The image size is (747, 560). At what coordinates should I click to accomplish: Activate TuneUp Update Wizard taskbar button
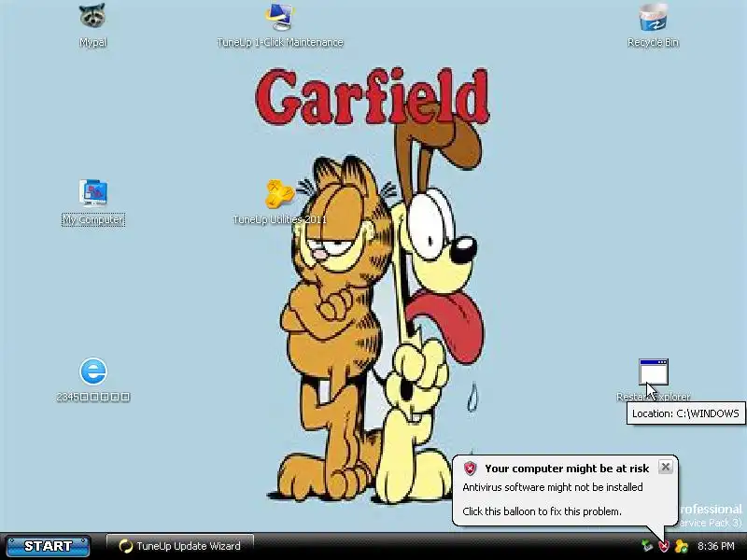coord(180,546)
